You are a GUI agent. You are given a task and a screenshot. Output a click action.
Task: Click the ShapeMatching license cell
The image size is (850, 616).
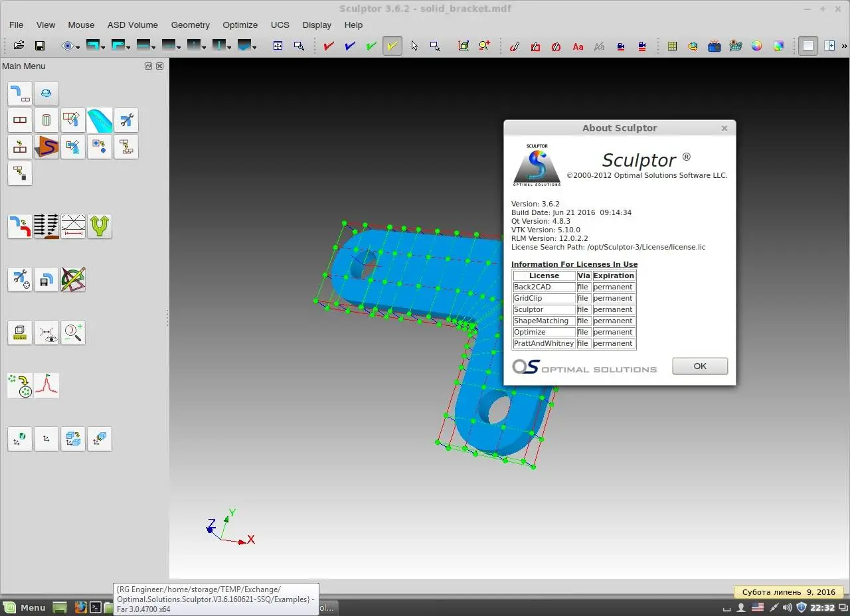tap(544, 321)
